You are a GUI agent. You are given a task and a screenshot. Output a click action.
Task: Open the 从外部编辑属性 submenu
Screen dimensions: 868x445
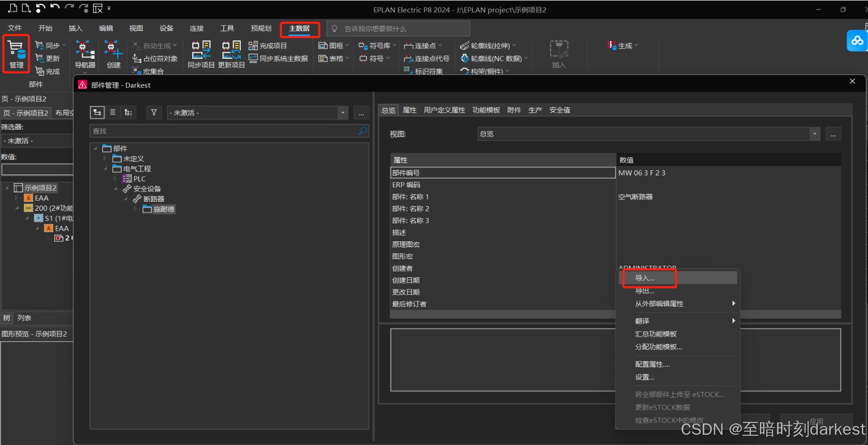coord(678,304)
